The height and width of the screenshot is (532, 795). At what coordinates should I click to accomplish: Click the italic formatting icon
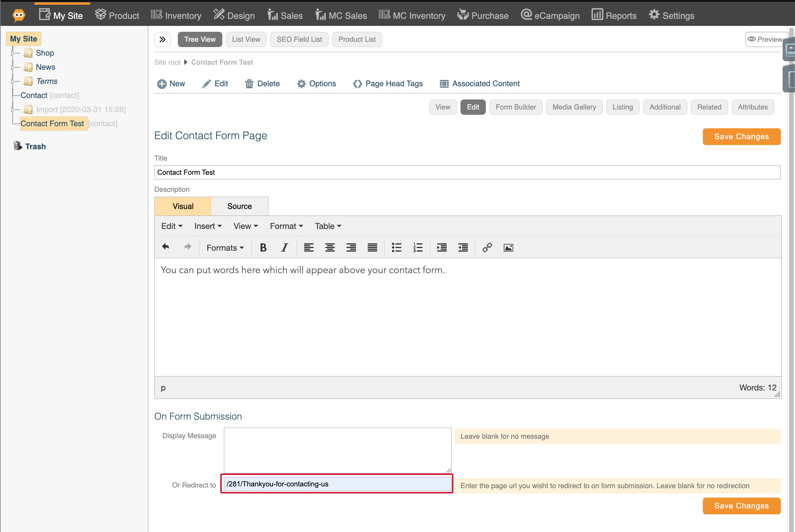point(284,247)
